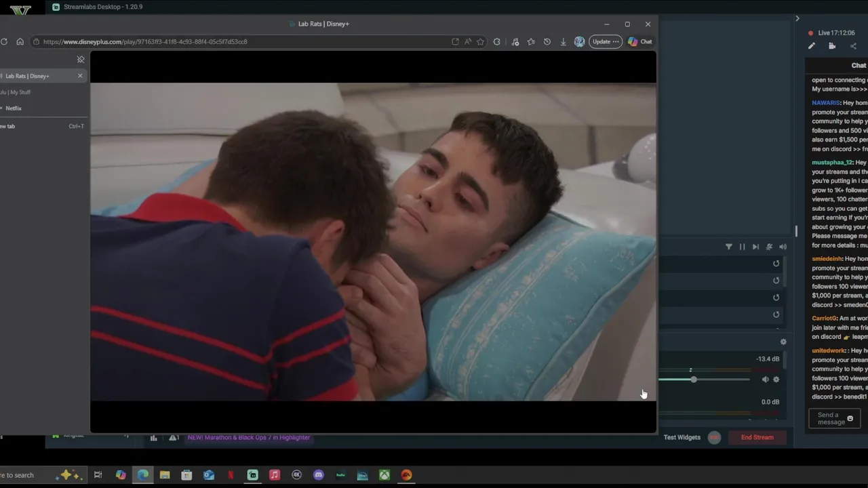Open the audio source settings gear in mixer
The width and height of the screenshot is (868, 488).
pyautogui.click(x=776, y=380)
